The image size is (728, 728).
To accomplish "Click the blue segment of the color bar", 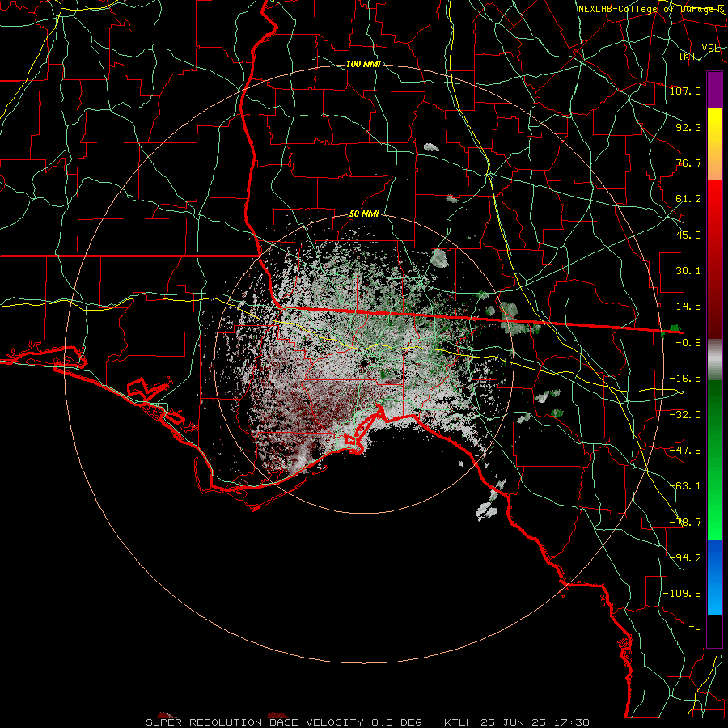I will pos(714,577).
